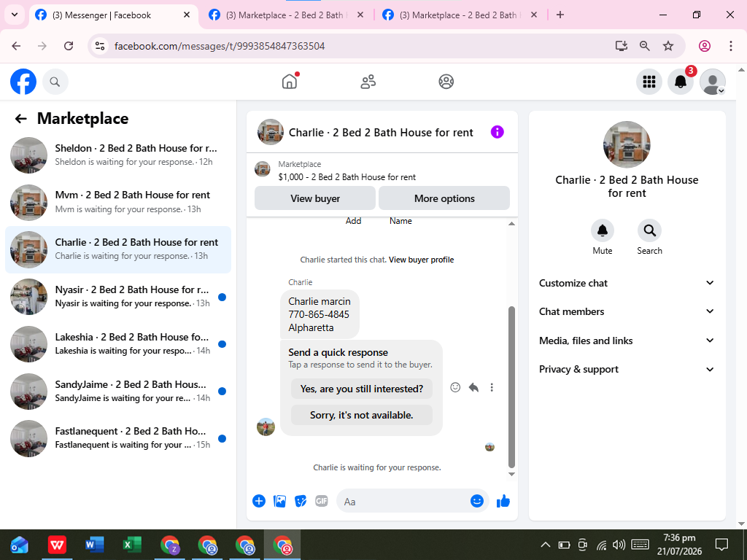Search in conversation via magnifier icon
Viewport: 747px width, 560px height.
649,230
